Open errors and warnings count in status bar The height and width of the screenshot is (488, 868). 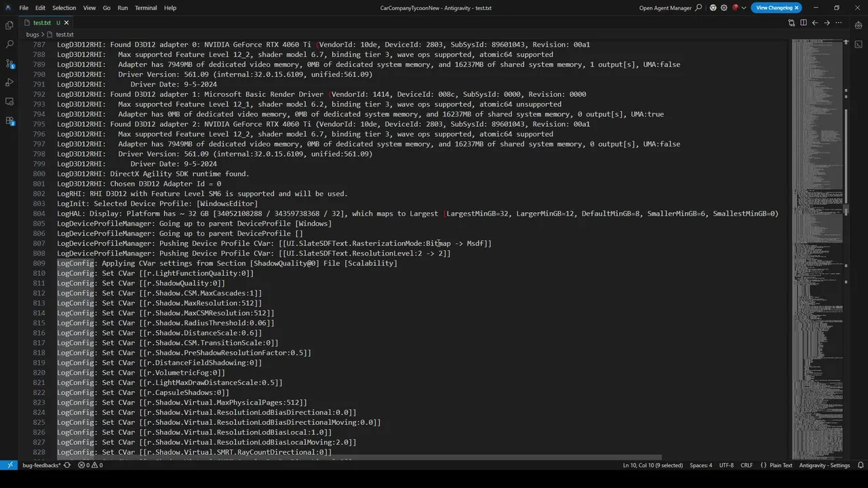[90, 465]
